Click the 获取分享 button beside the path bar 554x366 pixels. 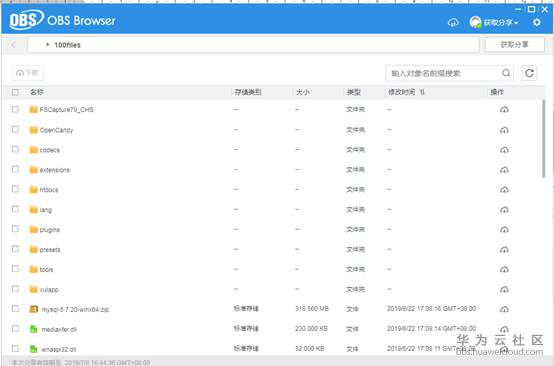[x=515, y=45]
